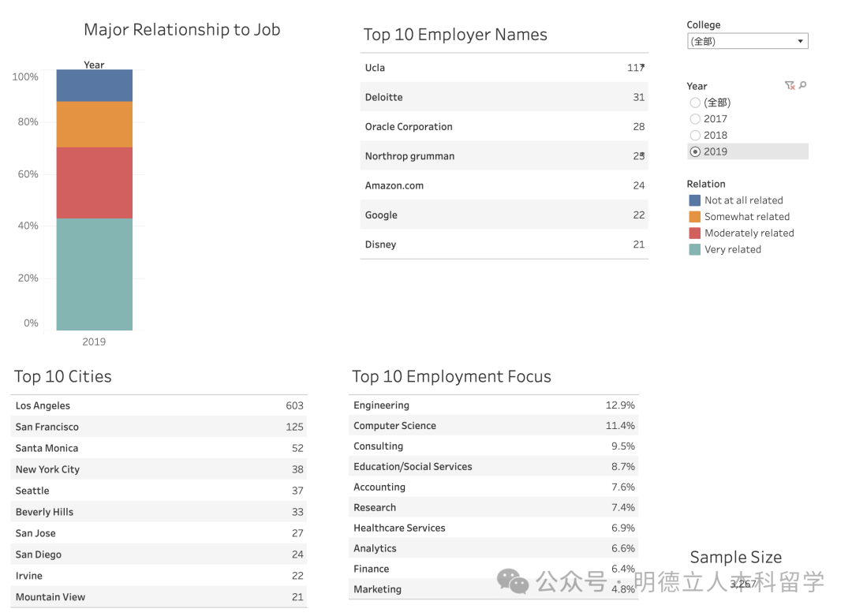Clear the Year filter using the funnel icon

coord(789,85)
